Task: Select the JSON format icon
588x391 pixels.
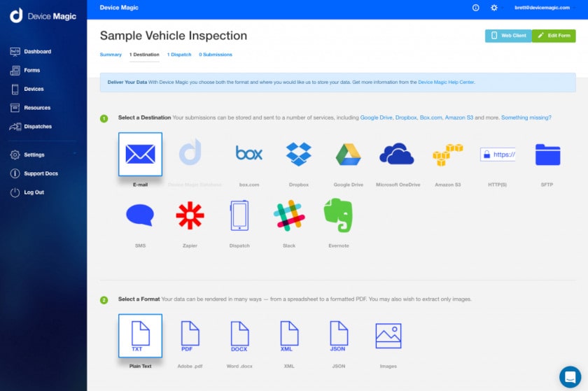Action: pos(339,336)
